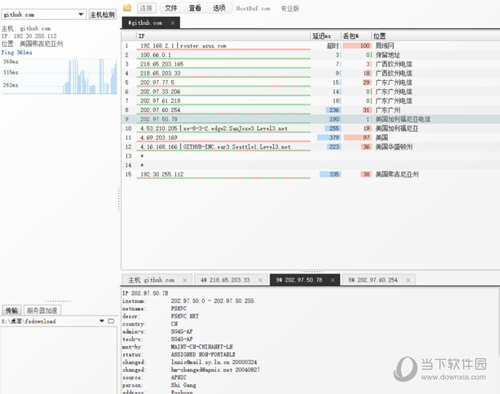The width and height of the screenshot is (500, 394).
Task: Select hop 5 row 202.97.77.5
Action: [x=310, y=82]
